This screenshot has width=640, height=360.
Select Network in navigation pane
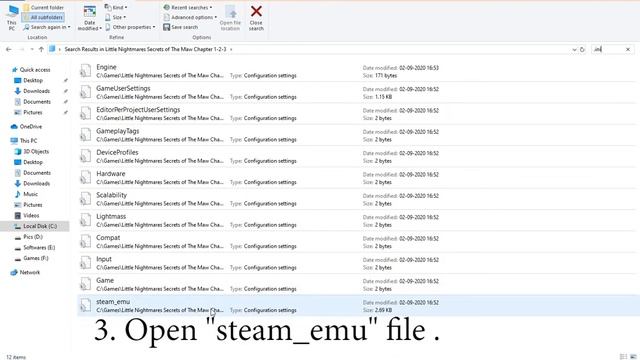(26, 272)
